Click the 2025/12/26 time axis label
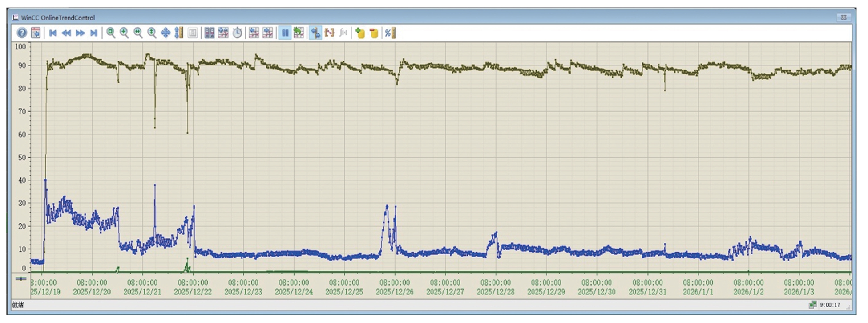The height and width of the screenshot is (323, 868). 395,292
